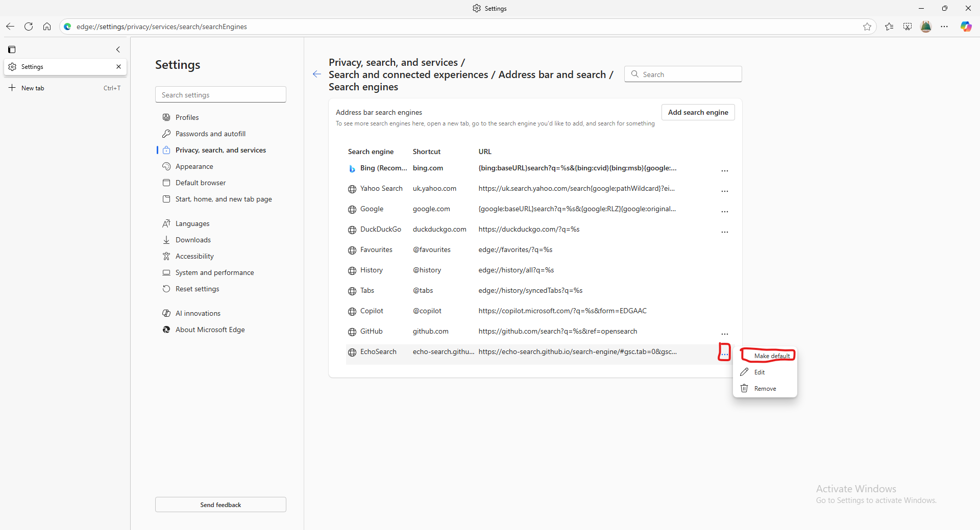Close the Settings tab
This screenshot has height=530, width=980.
(118, 67)
